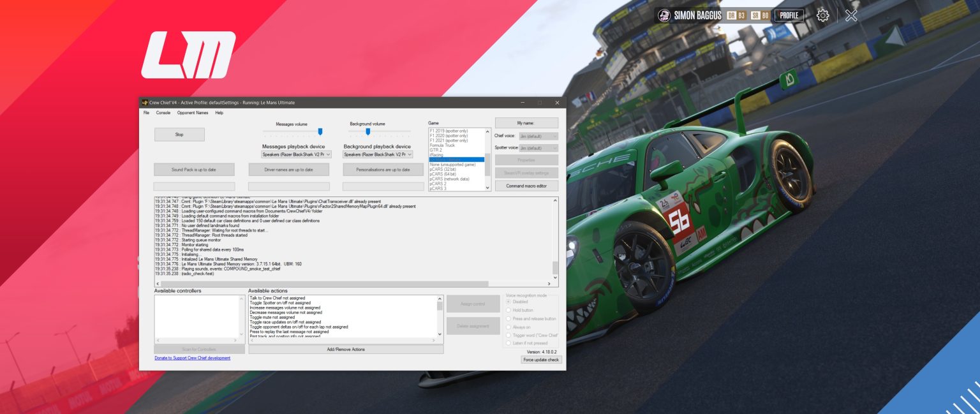The image size is (980, 414).
Task: Select the Disabled voice recognition option
Action: click(x=509, y=302)
